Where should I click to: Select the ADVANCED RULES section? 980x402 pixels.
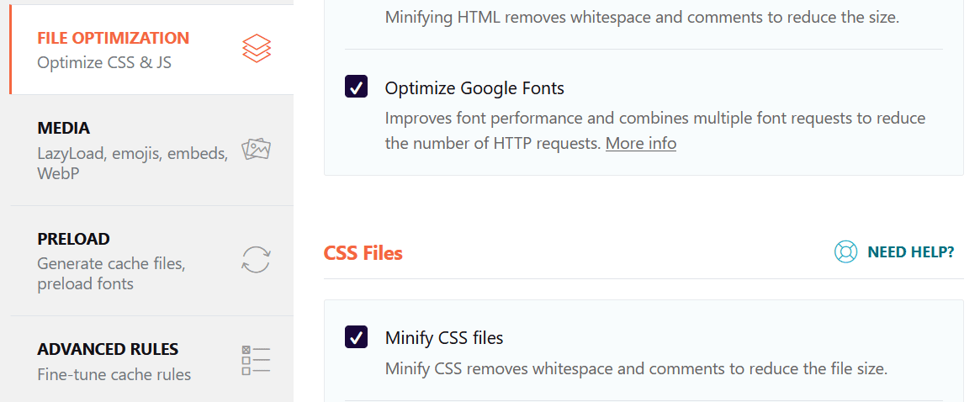(x=108, y=349)
